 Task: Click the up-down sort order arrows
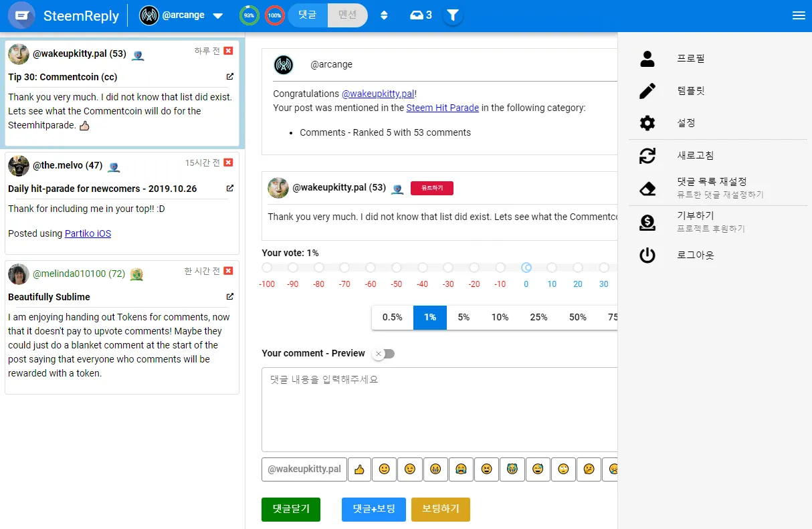pyautogui.click(x=384, y=15)
